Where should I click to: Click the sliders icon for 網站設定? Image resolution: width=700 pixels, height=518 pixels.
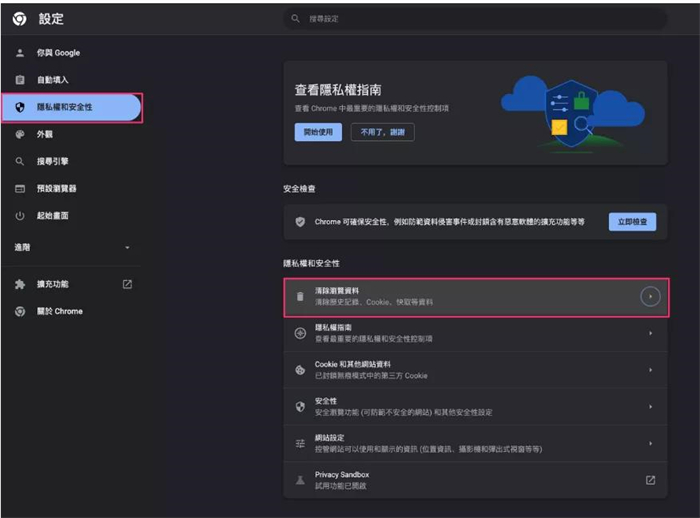300,443
